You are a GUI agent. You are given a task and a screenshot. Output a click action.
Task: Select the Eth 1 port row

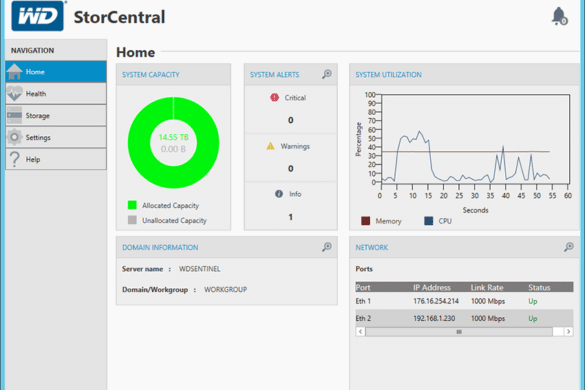coord(464,301)
